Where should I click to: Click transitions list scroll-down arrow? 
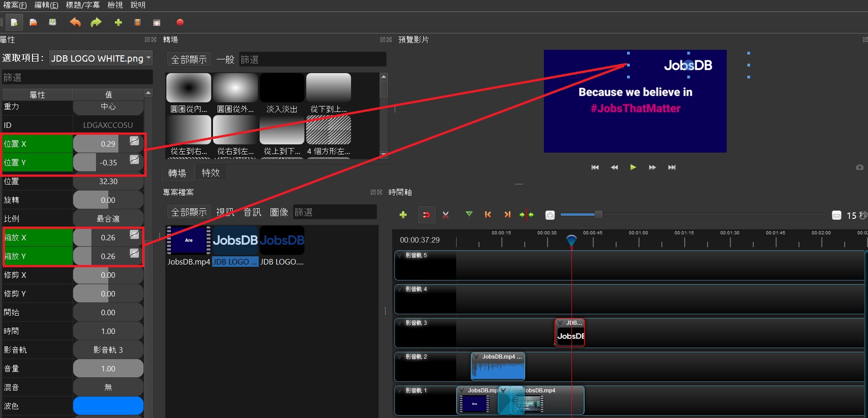384,154
